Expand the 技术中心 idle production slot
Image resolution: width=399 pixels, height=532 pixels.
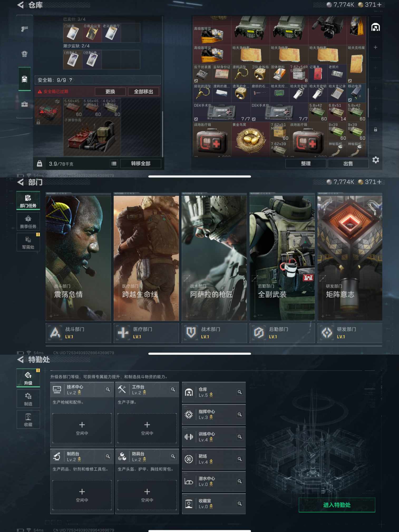(82, 428)
